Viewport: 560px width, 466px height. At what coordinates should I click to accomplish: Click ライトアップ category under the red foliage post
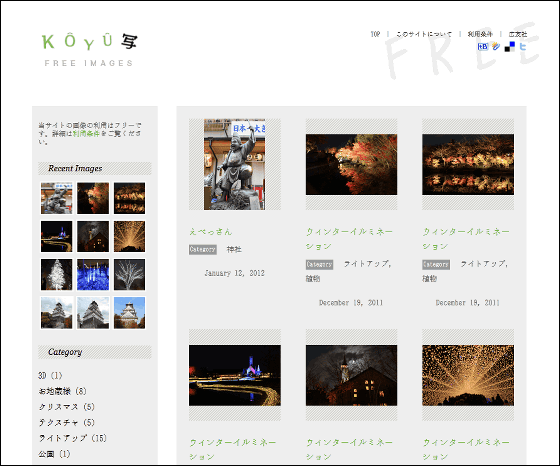366,264
